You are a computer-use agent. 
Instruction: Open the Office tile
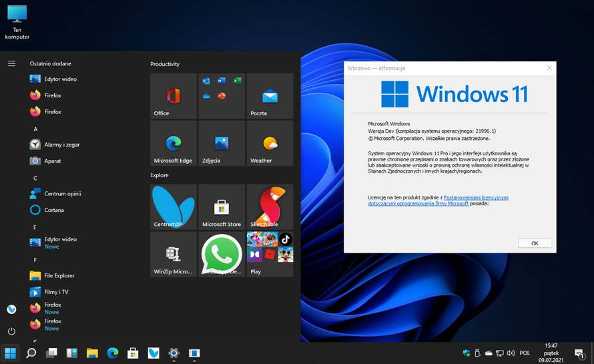tap(174, 96)
